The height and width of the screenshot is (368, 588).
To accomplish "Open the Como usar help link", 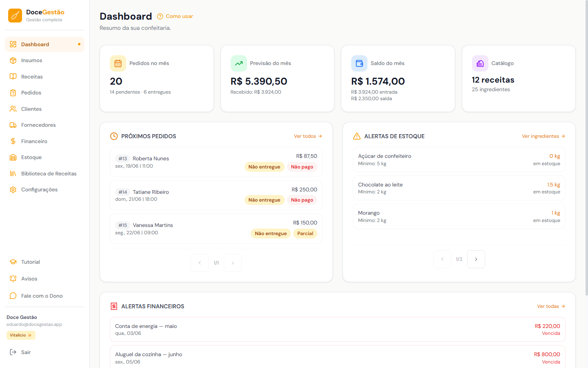I will [175, 16].
